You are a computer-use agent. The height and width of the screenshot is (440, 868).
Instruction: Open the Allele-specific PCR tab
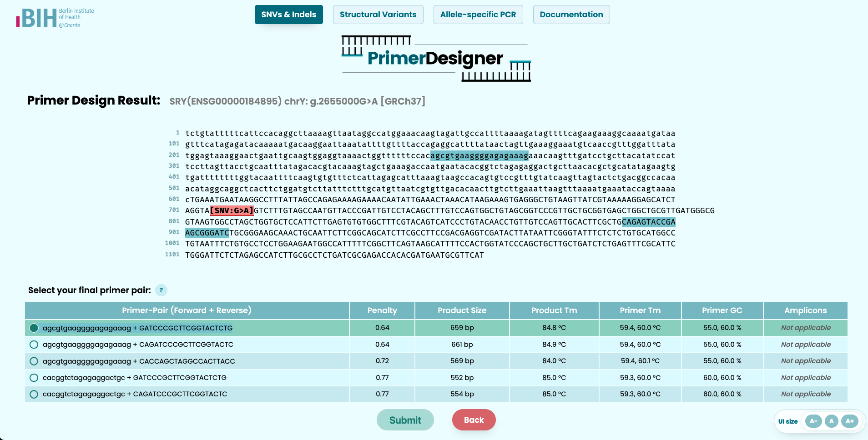pos(478,15)
